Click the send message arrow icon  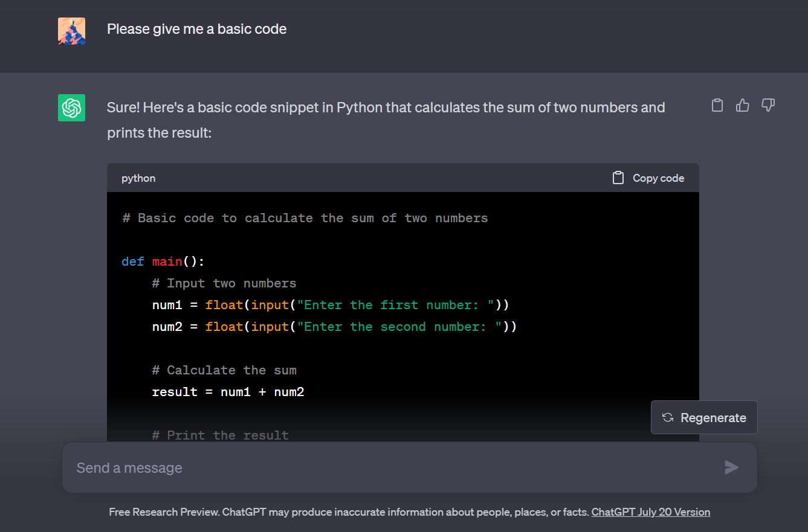731,467
